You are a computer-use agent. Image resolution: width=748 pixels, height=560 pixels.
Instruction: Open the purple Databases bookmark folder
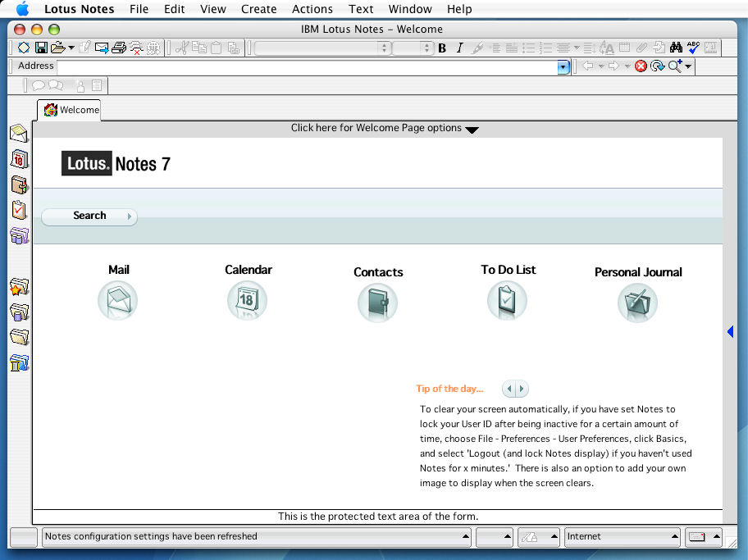tap(19, 235)
